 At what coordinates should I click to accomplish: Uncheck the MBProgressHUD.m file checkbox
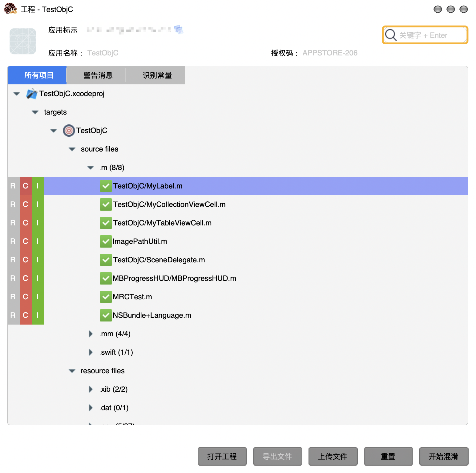pos(106,278)
